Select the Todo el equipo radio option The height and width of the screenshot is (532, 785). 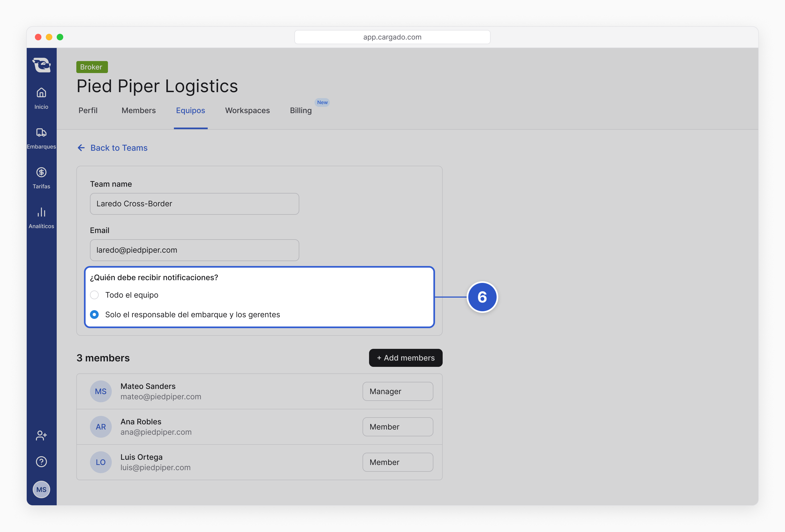click(94, 295)
